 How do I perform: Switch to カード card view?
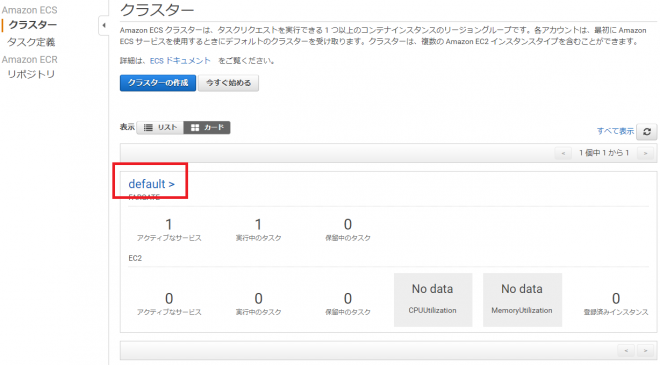[x=207, y=128]
